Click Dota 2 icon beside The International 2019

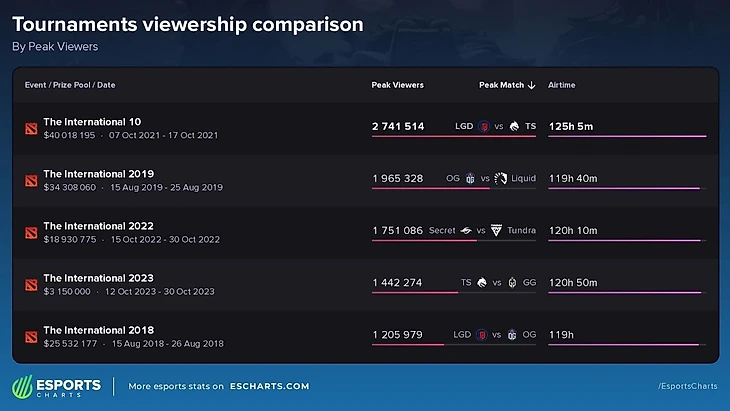(31, 181)
